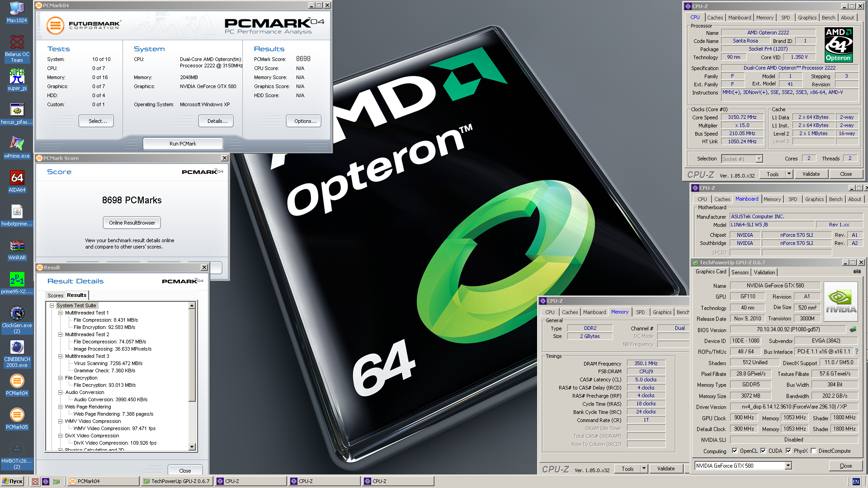Click the EN language indicator in system tray
This screenshot has width=868, height=488.
tap(856, 482)
